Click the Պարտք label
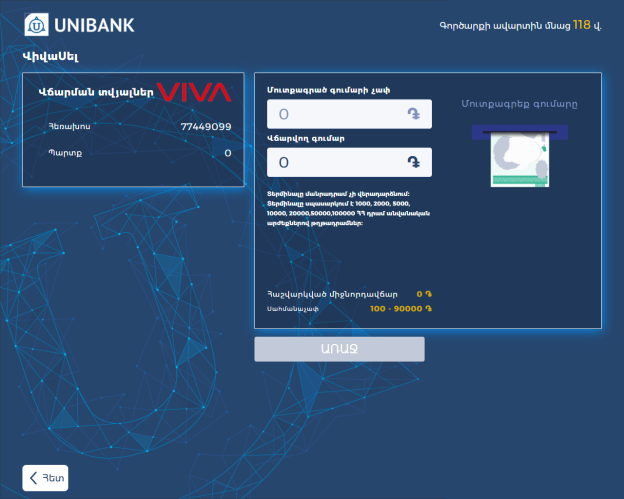 point(65,153)
